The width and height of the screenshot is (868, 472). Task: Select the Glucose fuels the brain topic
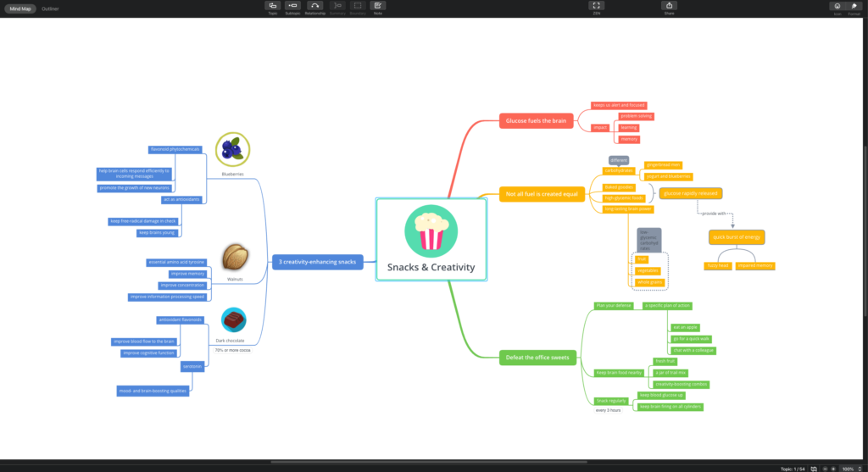[536, 121]
